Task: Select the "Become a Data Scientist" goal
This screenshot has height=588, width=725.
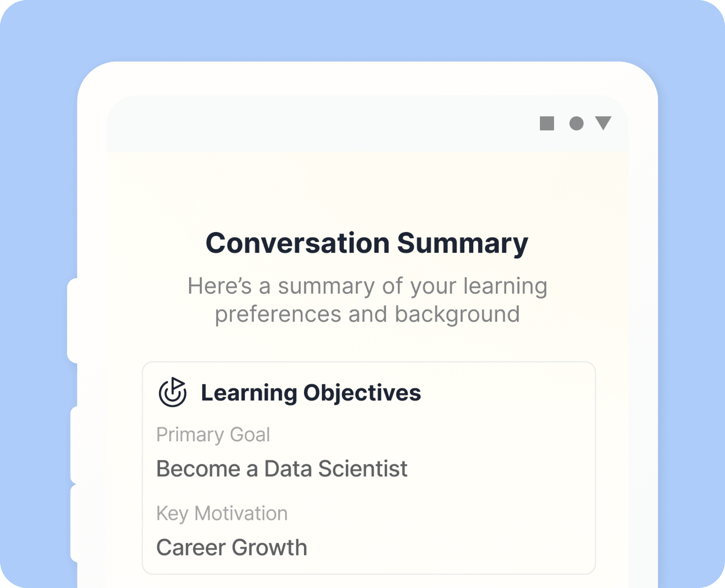Action: pos(282,468)
